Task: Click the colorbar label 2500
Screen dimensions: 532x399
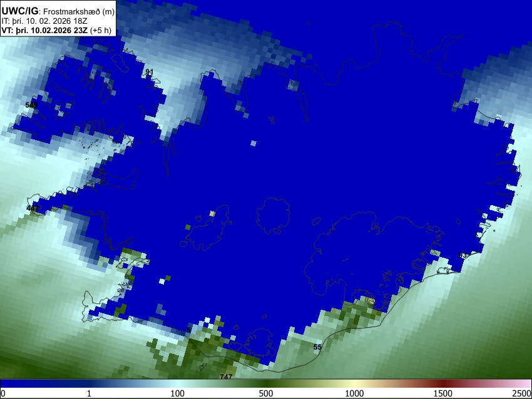Action: pos(522,393)
